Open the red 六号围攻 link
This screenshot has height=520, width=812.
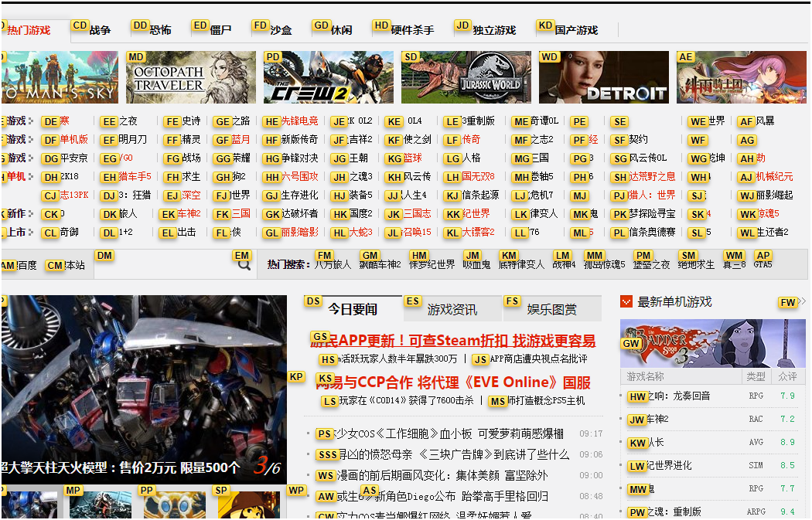coord(299,177)
